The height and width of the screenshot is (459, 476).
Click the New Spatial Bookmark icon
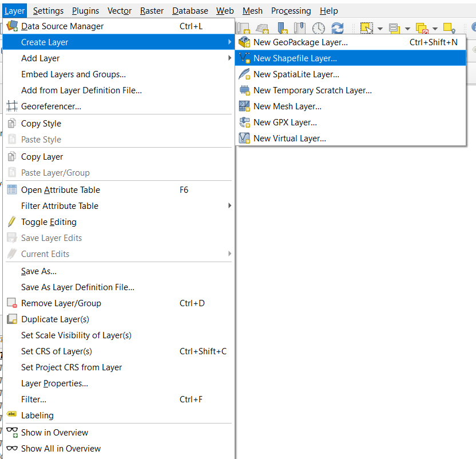click(x=282, y=28)
